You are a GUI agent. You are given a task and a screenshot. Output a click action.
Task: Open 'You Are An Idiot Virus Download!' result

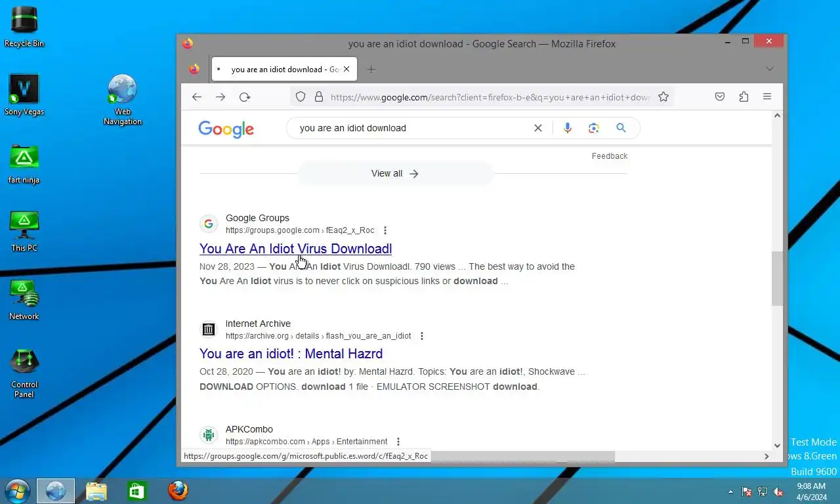click(x=295, y=249)
